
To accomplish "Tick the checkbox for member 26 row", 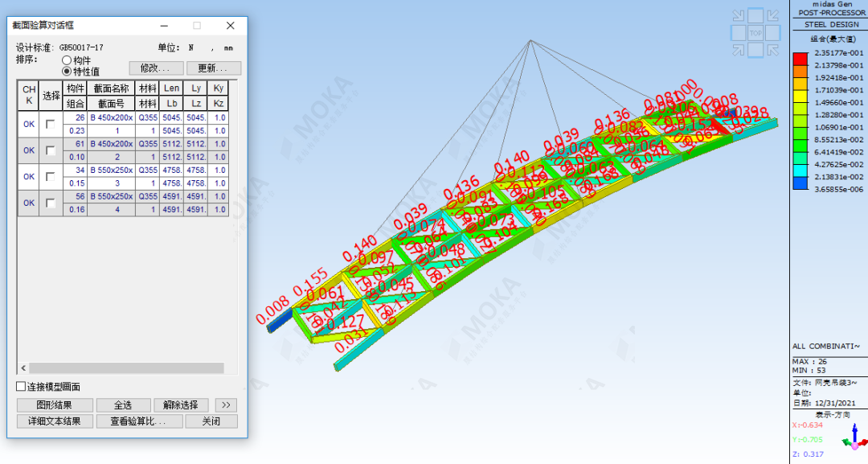I will tap(51, 124).
